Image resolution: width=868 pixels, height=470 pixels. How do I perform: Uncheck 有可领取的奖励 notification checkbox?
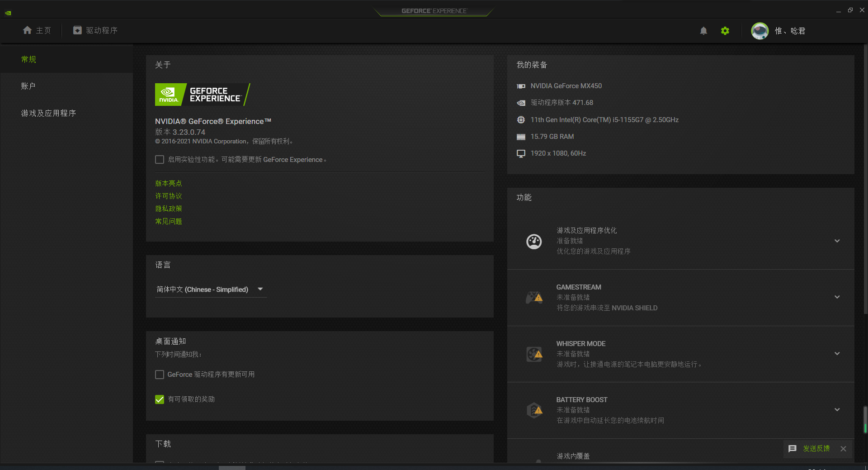[x=160, y=399]
